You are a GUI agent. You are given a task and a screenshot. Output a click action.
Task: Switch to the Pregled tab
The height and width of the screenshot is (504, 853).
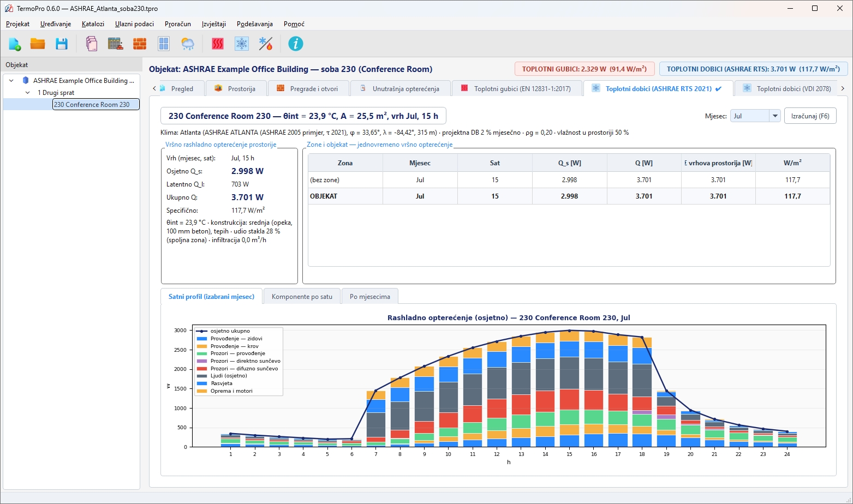[x=182, y=88]
